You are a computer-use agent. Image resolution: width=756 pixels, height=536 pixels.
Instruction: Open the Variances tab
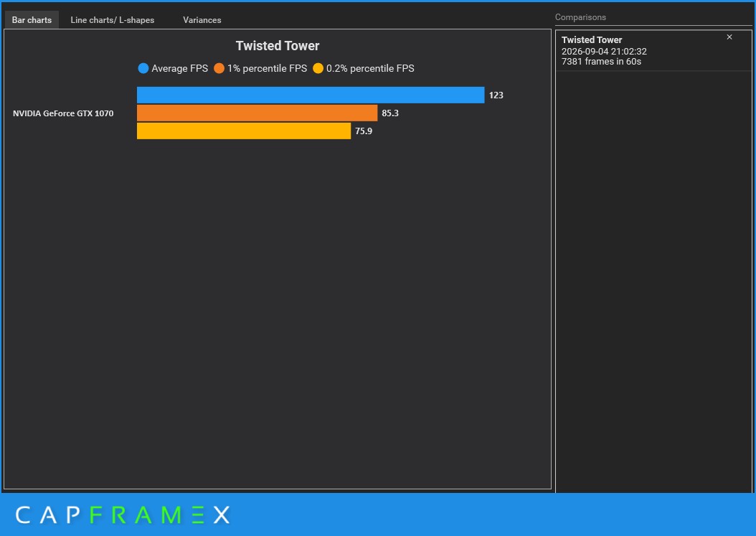202,20
